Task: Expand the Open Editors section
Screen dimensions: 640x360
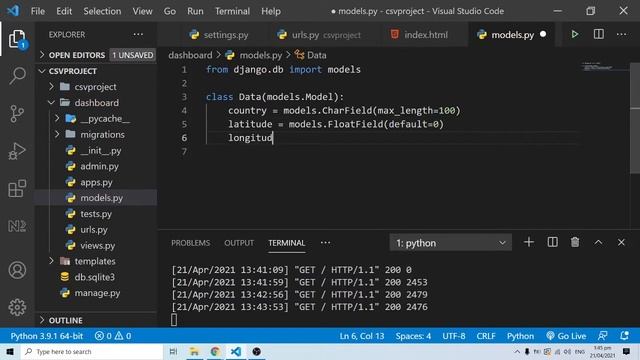Action: 96,55
